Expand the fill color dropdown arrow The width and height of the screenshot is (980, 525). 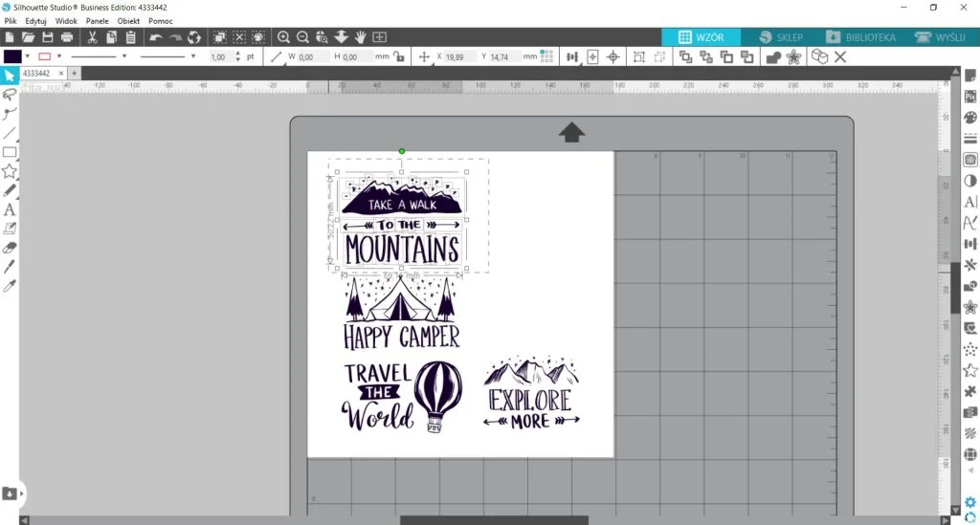pyautogui.click(x=28, y=56)
